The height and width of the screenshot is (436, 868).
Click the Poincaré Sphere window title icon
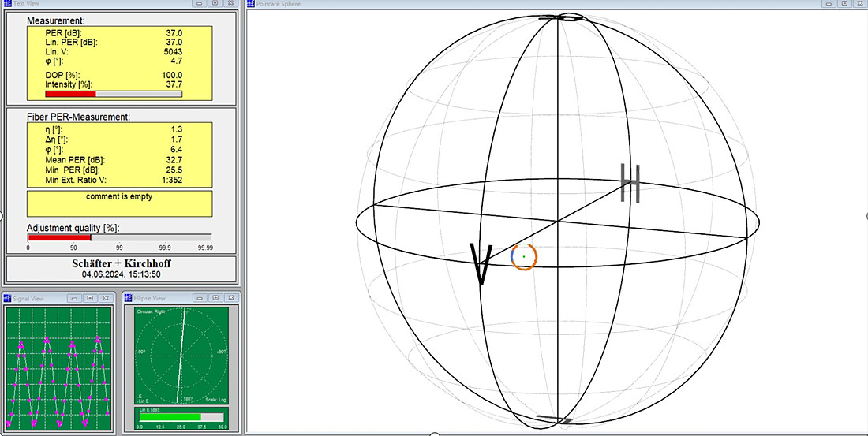tap(251, 3)
